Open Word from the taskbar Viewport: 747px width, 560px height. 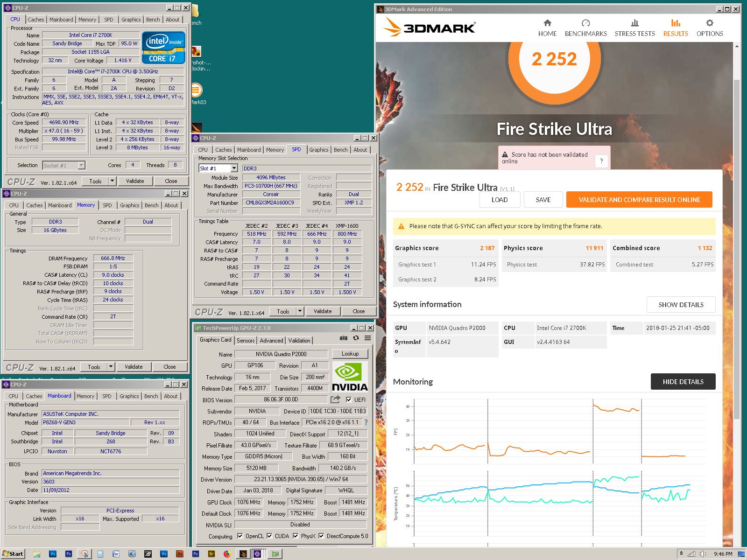116,554
